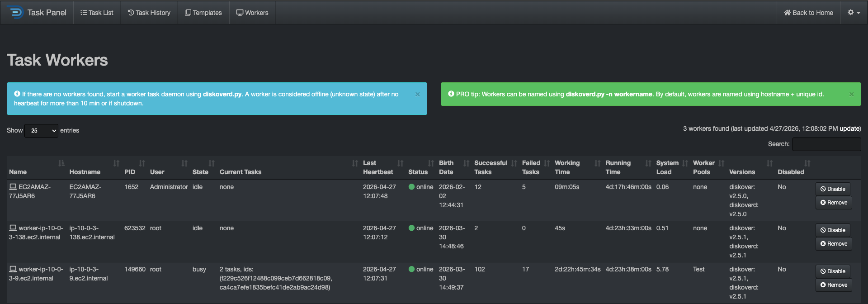Sort by Last Heartbeat column arrows

pos(400,163)
